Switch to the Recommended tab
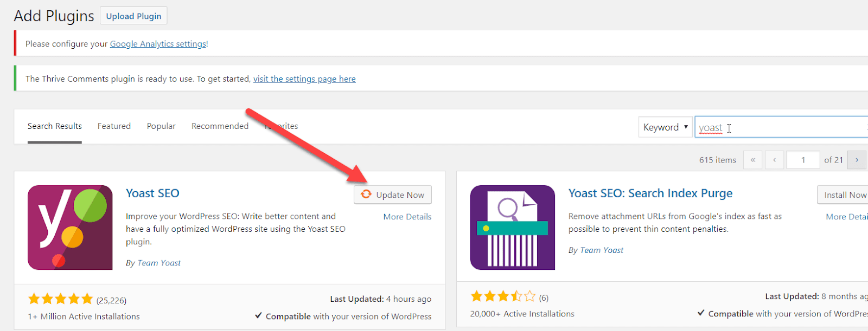The height and width of the screenshot is (331, 868). click(220, 126)
